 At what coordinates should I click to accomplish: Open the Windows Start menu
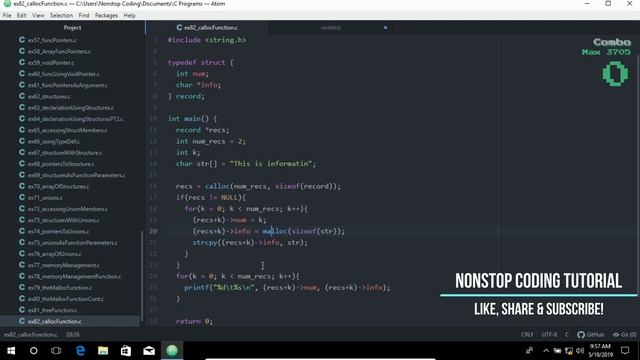click(x=11, y=351)
